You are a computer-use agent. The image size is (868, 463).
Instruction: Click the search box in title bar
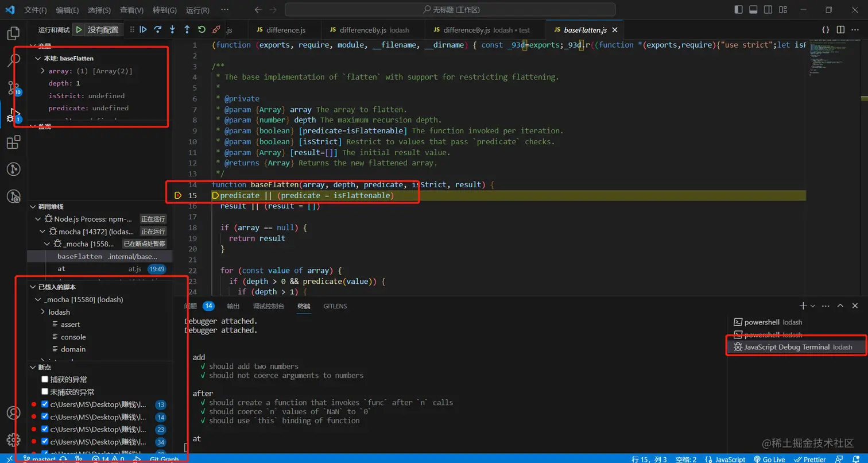pyautogui.click(x=449, y=10)
